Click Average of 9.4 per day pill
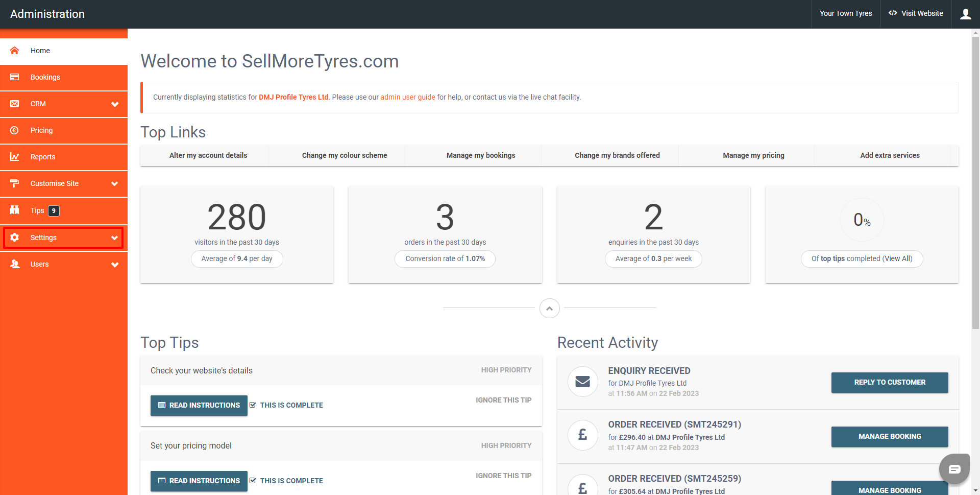Viewport: 980px width, 495px height. [237, 258]
